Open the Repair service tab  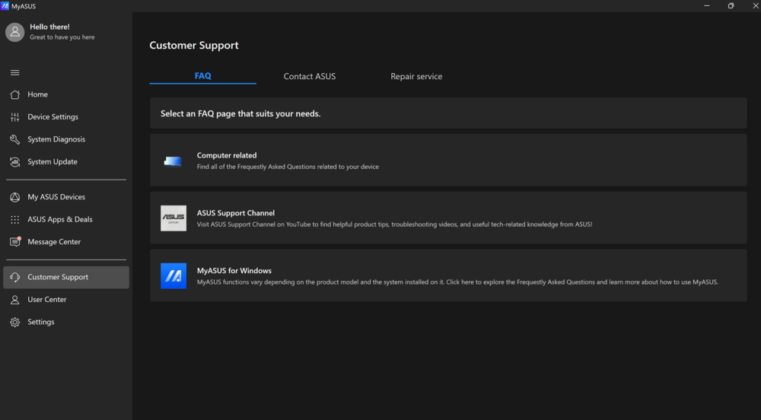pyautogui.click(x=416, y=76)
